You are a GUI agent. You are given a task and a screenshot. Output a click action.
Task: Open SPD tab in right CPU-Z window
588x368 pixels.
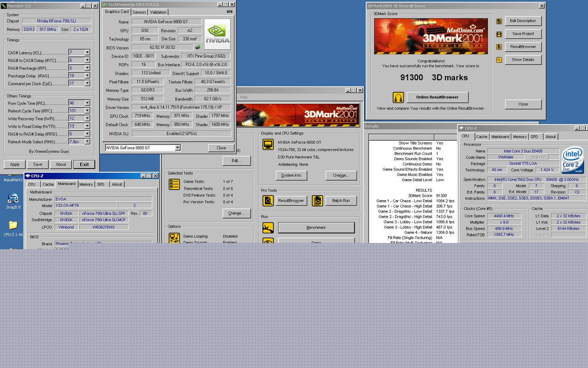pos(534,137)
